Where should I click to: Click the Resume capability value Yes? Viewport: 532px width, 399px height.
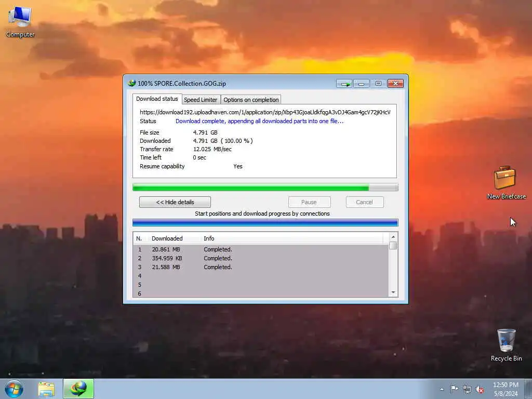(238, 166)
